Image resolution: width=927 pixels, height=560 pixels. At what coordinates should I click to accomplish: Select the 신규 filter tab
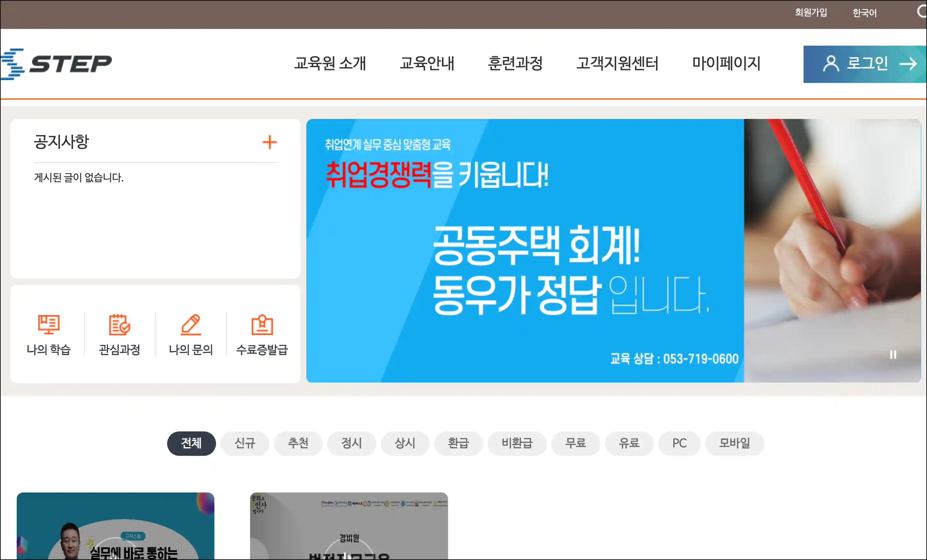[245, 443]
